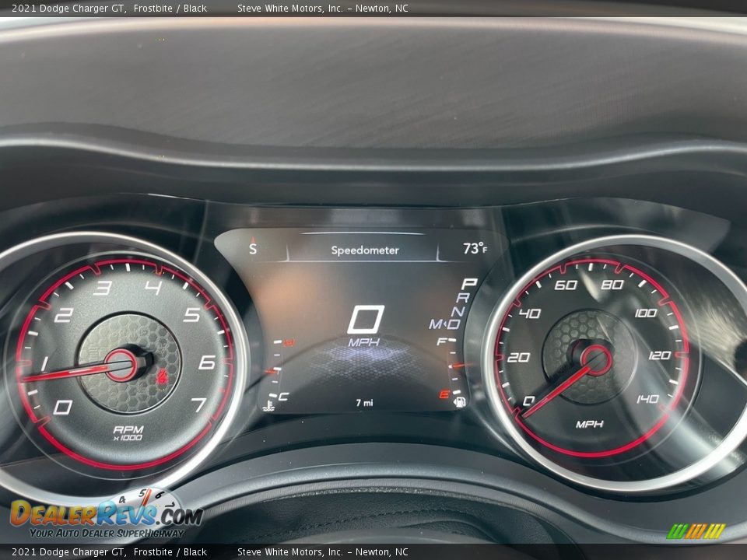Click the fuel gauge F mark
This screenshot has width=747, height=560.
[x=441, y=341]
